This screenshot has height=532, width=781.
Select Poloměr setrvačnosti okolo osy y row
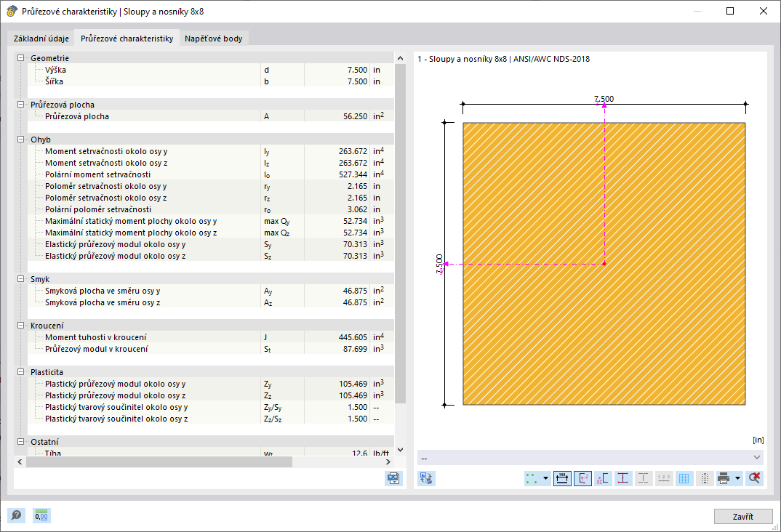[211, 186]
